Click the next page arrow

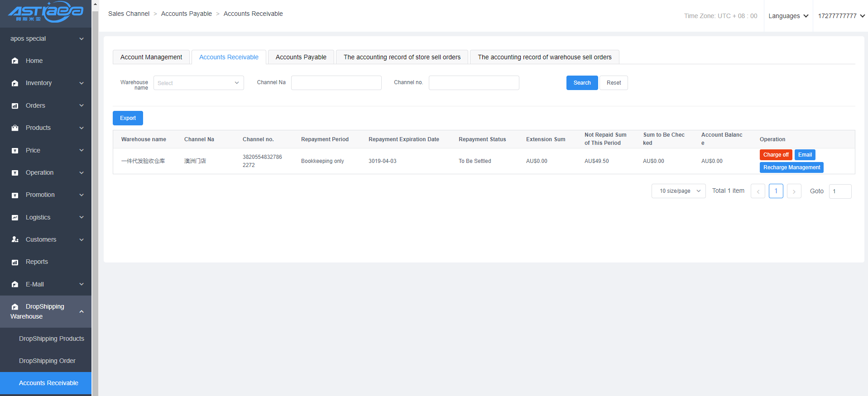[794, 191]
